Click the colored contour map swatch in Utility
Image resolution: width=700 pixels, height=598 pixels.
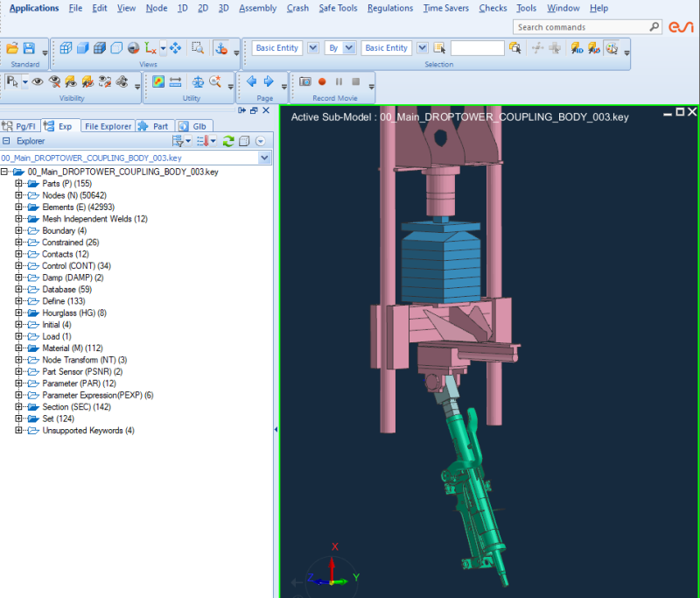tap(157, 81)
